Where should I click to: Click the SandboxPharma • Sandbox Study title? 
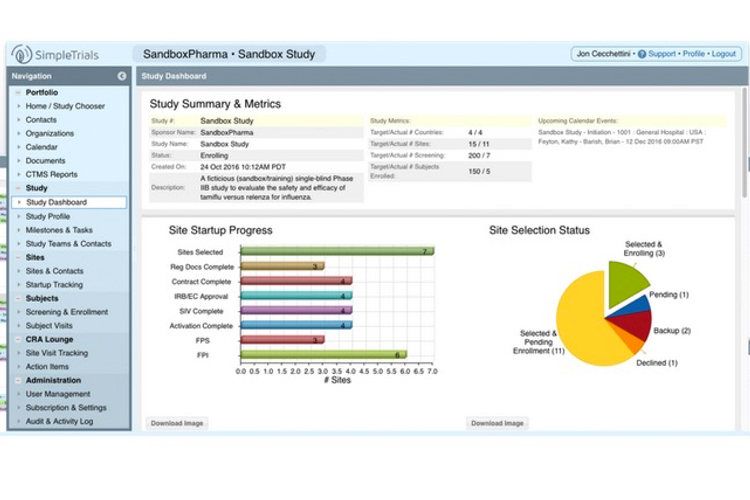tap(229, 54)
